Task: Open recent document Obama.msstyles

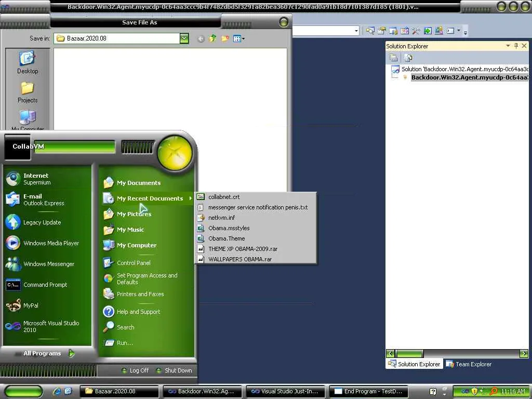Action: point(256,228)
